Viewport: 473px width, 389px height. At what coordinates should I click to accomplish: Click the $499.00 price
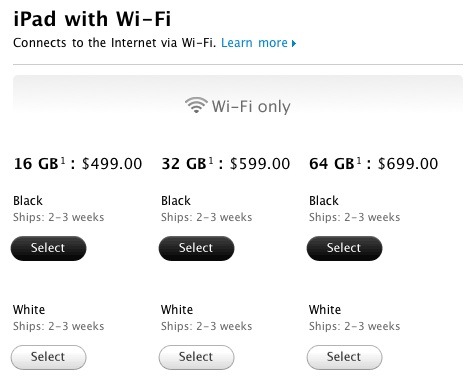112,164
